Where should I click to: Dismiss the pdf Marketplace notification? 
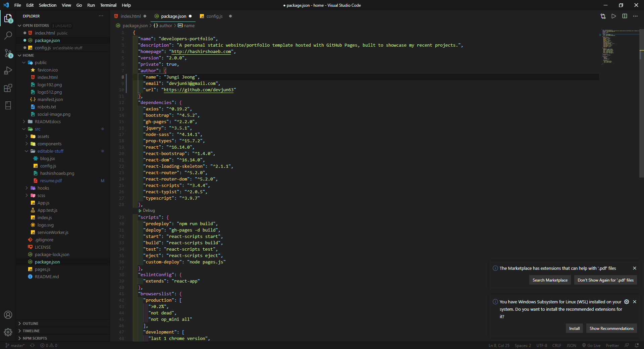coord(635,268)
